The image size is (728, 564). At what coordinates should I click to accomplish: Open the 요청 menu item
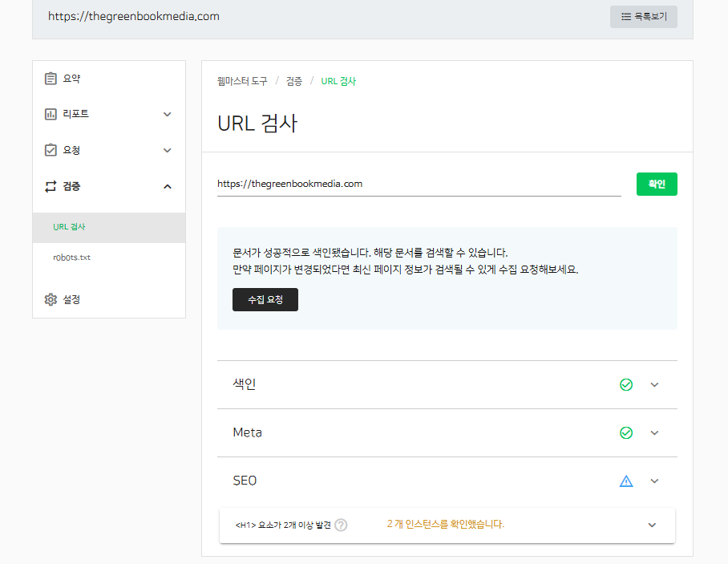(109, 150)
